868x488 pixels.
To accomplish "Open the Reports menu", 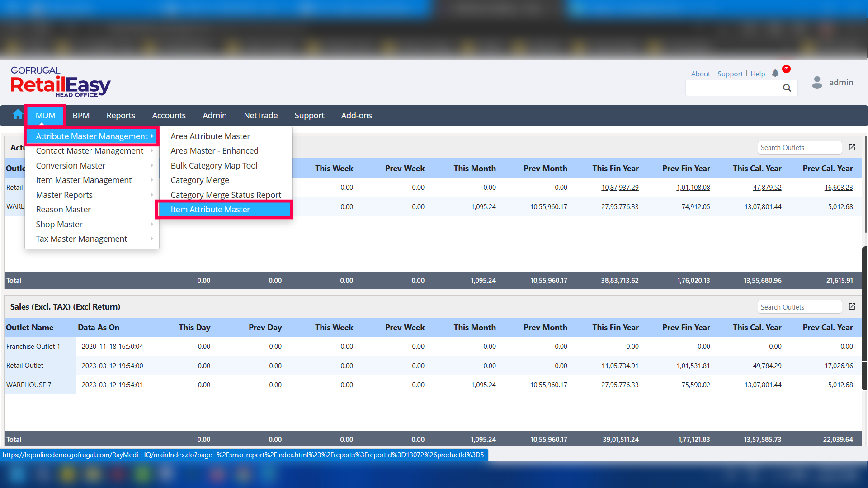I will pos(121,116).
